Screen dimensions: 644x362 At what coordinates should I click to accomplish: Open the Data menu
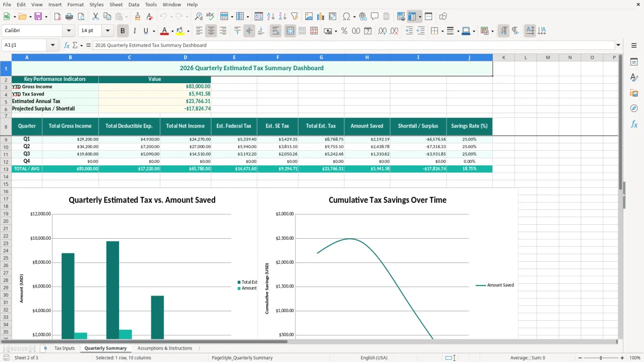tap(134, 4)
